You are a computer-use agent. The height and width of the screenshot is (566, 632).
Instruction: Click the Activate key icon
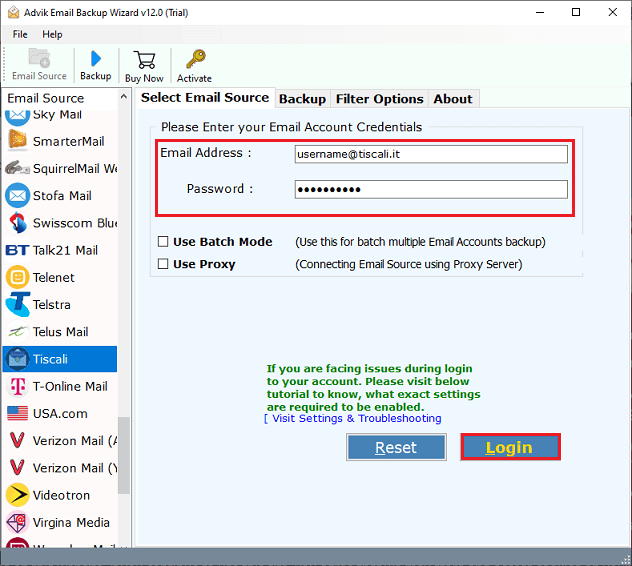coord(196,59)
